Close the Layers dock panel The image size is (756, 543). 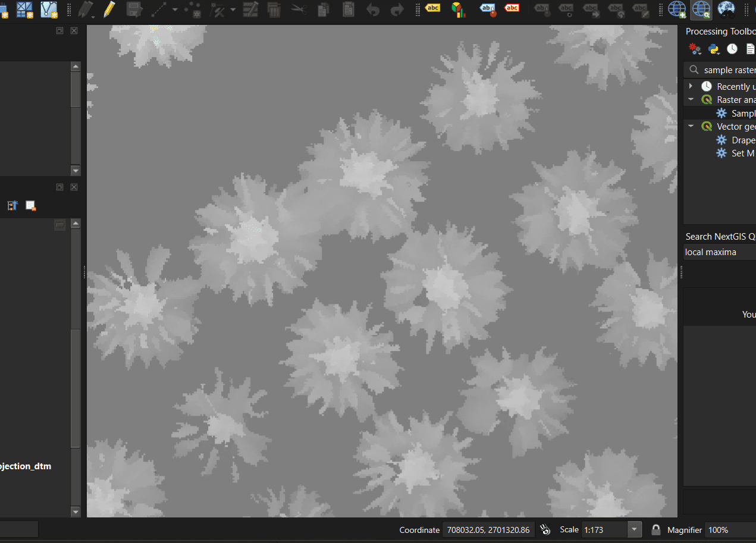[x=74, y=187]
